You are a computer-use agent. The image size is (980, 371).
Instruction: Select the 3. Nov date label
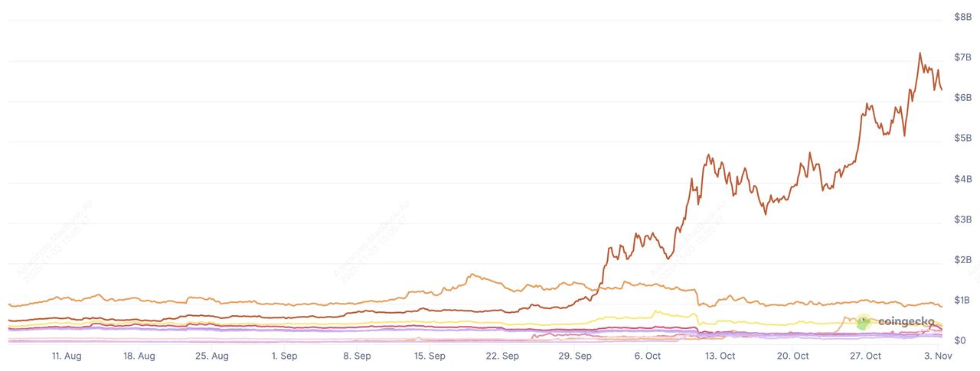click(x=938, y=356)
